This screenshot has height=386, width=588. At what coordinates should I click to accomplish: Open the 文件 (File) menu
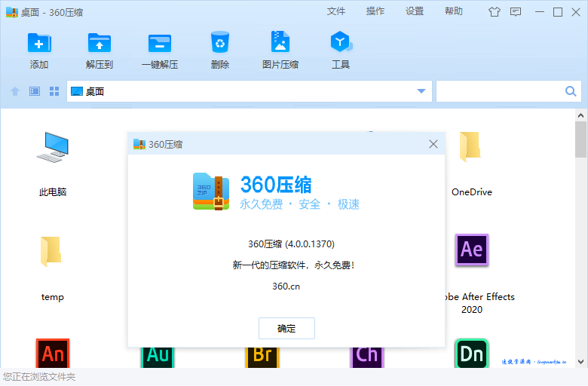click(x=335, y=11)
